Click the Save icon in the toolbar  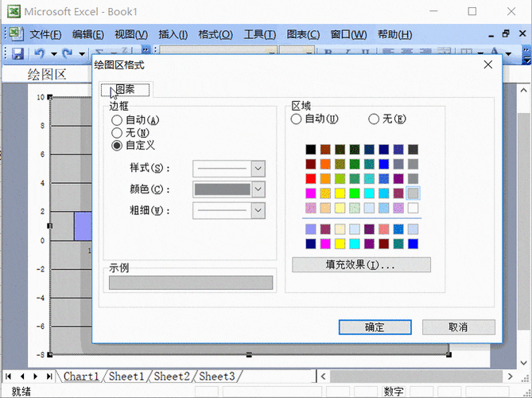[x=18, y=53]
